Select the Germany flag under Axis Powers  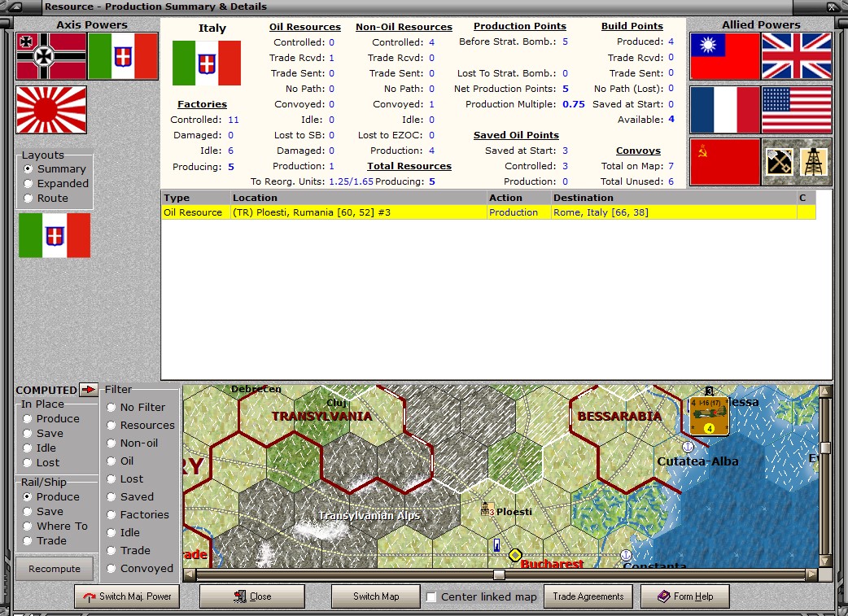click(51, 56)
